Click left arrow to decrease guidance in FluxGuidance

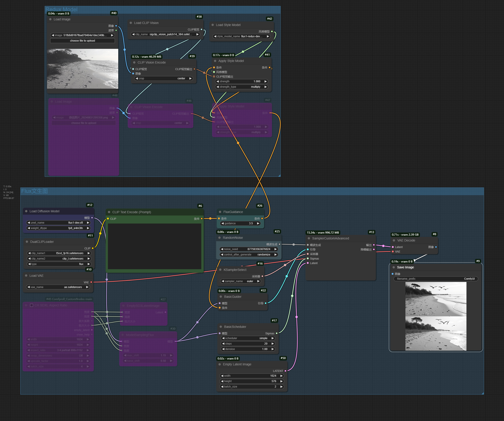pyautogui.click(x=223, y=223)
